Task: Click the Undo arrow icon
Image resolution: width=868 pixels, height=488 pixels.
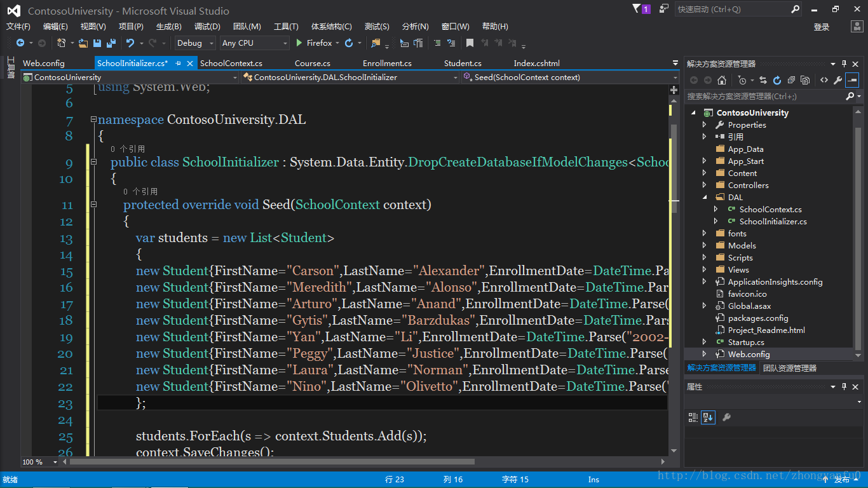Action: click(x=130, y=43)
